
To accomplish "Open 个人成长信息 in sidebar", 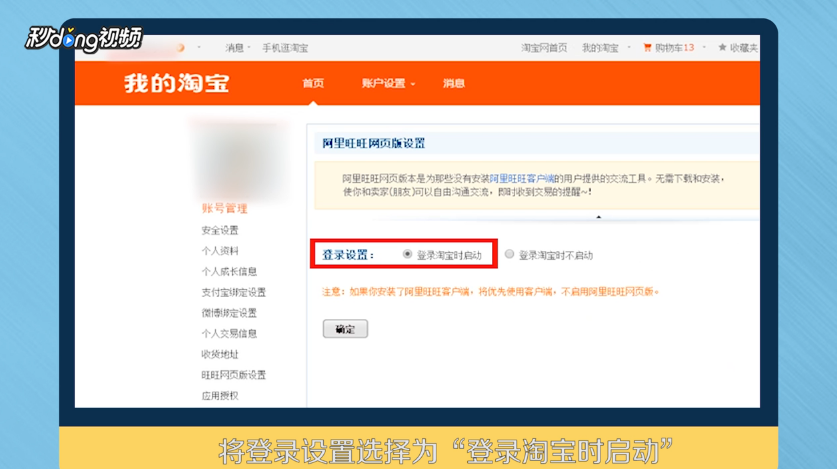I will point(229,272).
